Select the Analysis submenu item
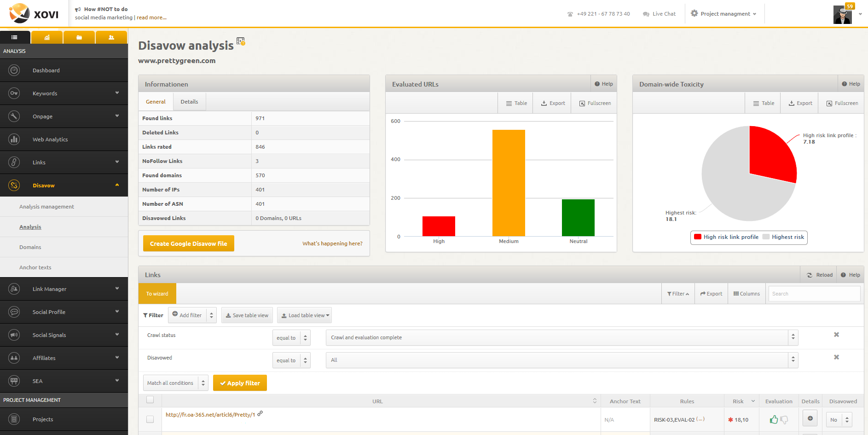This screenshot has height=435, width=868. 30,227
